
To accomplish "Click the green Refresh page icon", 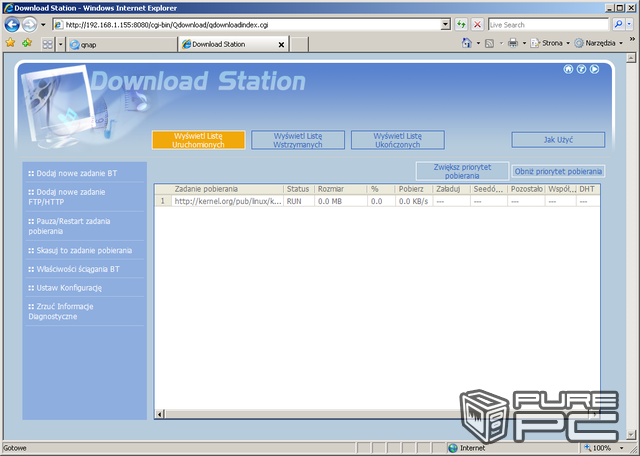I will tap(461, 25).
